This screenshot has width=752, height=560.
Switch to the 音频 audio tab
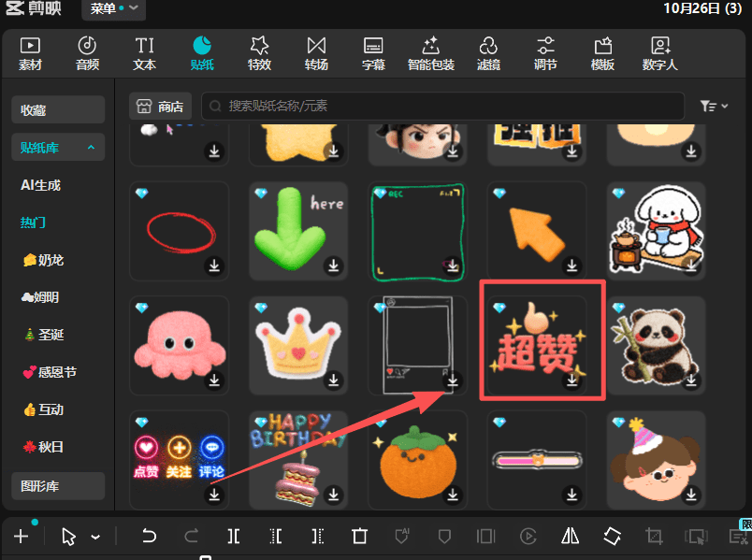click(87, 53)
